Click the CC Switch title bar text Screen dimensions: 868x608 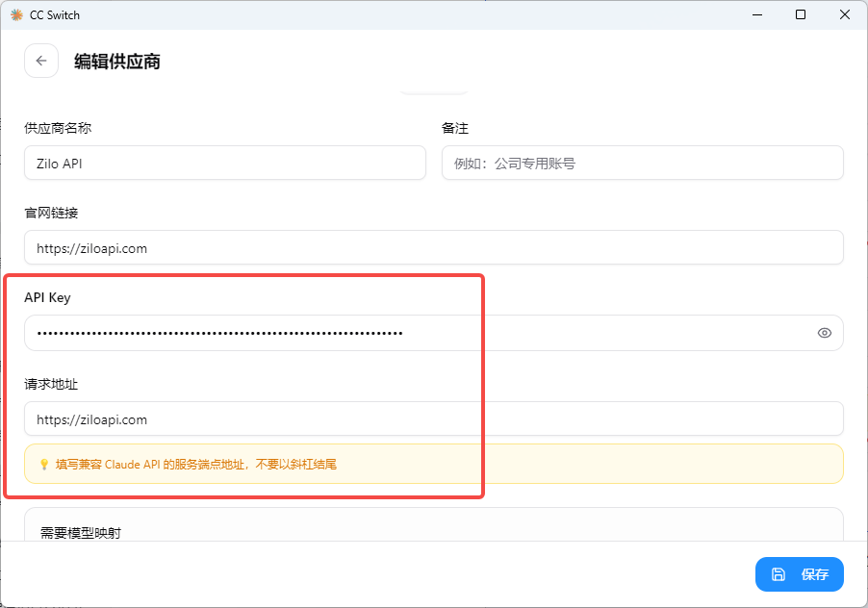coord(55,15)
